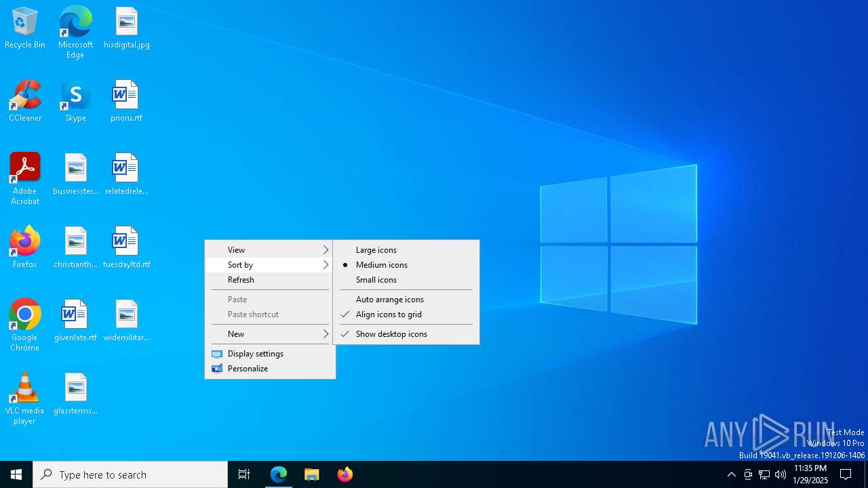Image resolution: width=868 pixels, height=488 pixels.
Task: Click the meet now tray icon
Action: 748,474
